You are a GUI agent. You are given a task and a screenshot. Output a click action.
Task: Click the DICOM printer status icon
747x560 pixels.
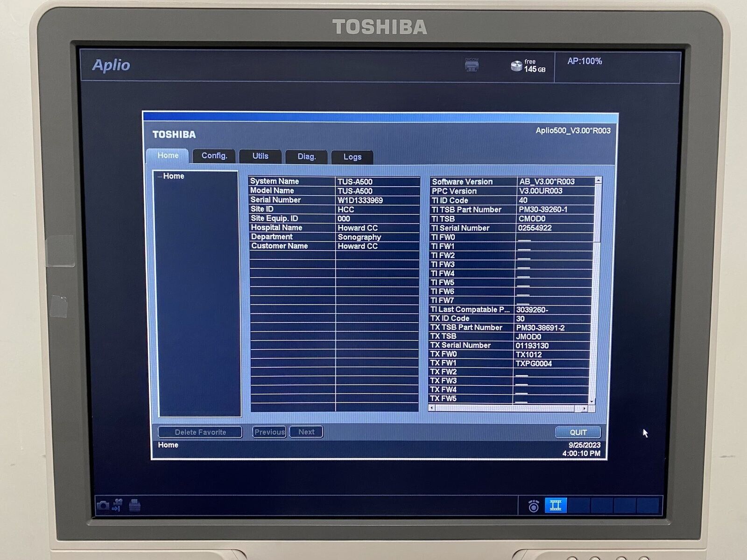tap(472, 65)
